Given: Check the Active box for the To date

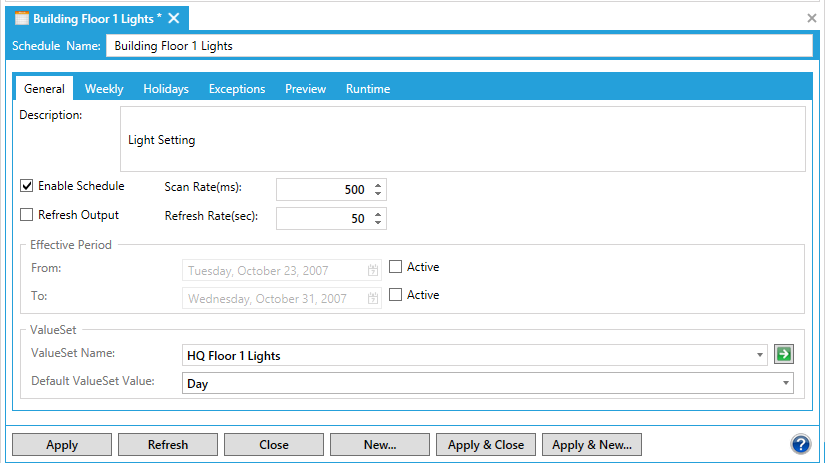Looking at the screenshot, I should pyautogui.click(x=396, y=295).
